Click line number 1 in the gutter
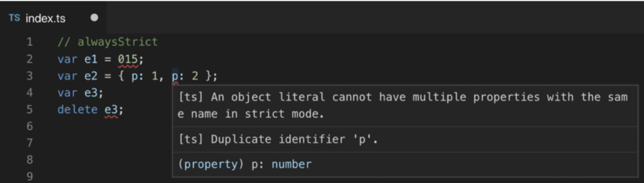Screen dimensions: 644x183 coord(30,42)
